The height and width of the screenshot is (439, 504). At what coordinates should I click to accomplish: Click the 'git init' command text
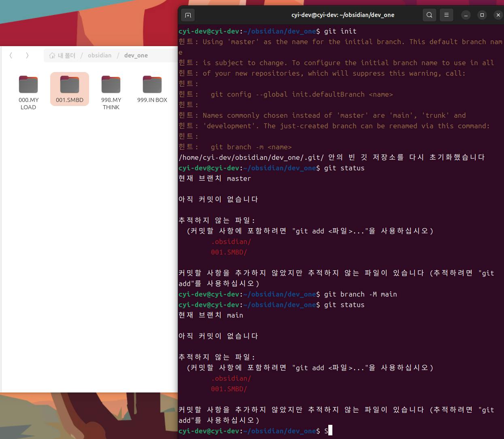tap(340, 31)
